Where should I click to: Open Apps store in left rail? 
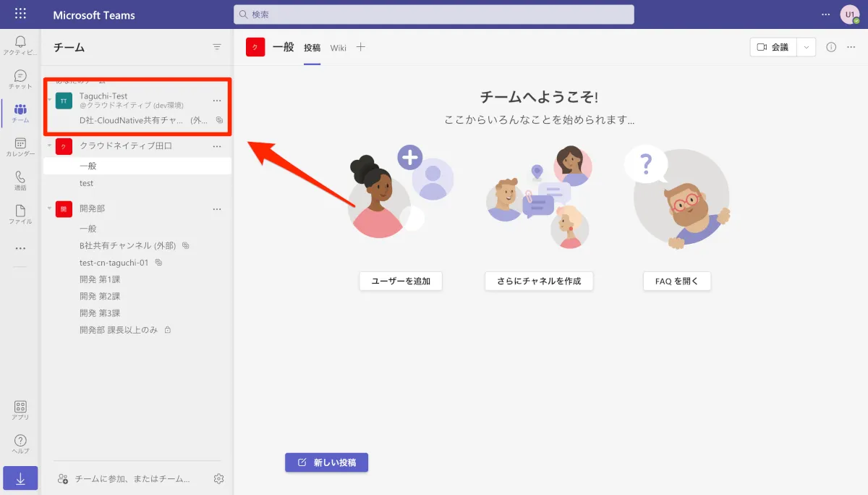click(x=20, y=410)
